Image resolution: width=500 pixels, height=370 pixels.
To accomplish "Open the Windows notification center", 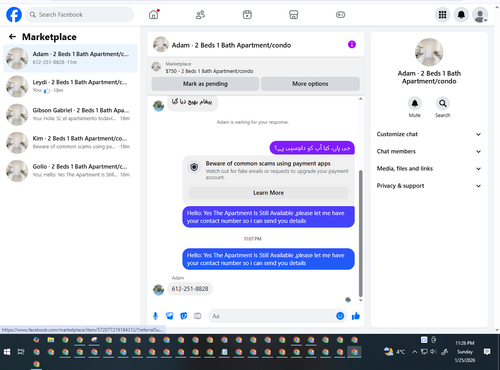I will (x=487, y=352).
